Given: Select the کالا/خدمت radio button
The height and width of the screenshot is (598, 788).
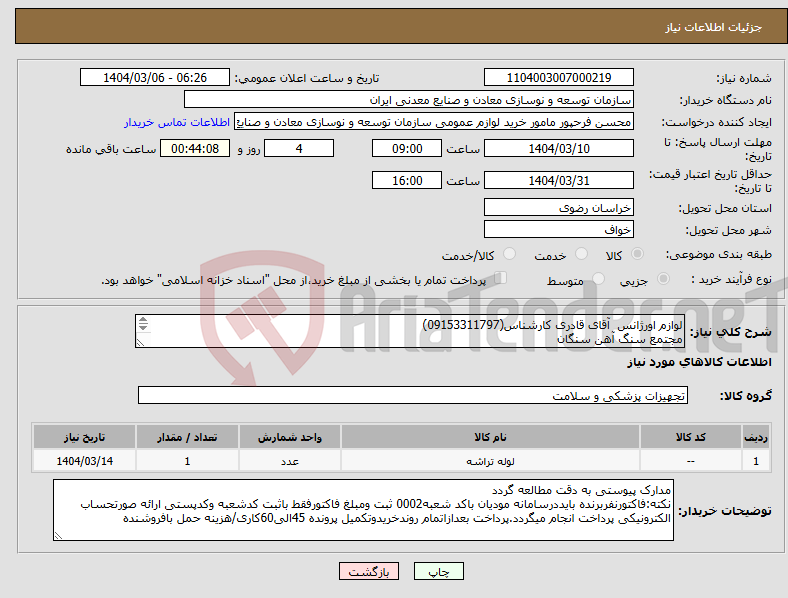Looking at the screenshot, I should [510, 254].
